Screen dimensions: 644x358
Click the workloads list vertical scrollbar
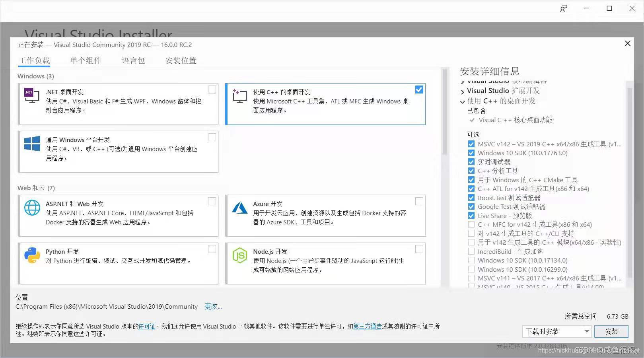(x=445, y=111)
